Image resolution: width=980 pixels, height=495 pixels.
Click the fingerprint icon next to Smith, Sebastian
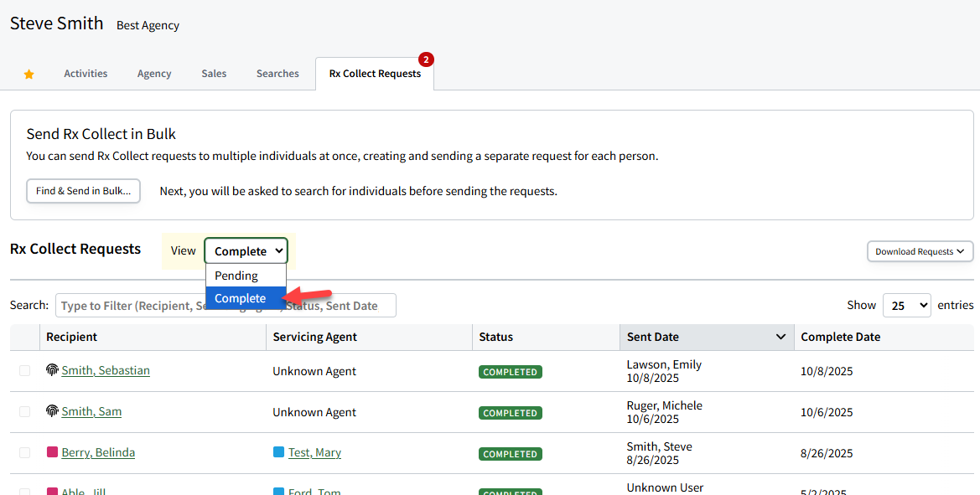[x=51, y=369]
